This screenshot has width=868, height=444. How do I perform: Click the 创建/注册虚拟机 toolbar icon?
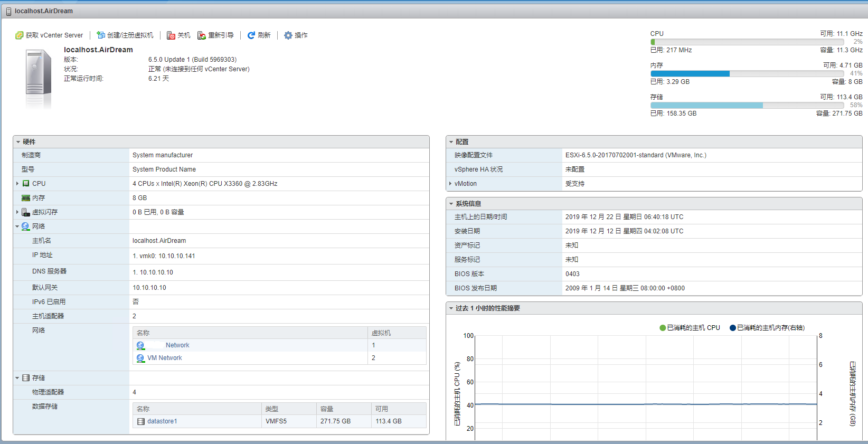click(100, 35)
